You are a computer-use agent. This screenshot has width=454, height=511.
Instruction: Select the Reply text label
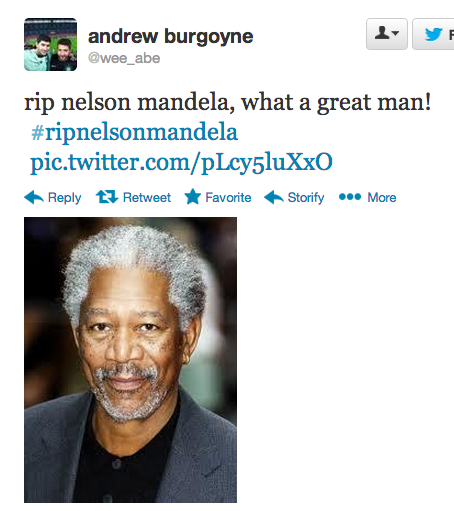tap(64, 198)
